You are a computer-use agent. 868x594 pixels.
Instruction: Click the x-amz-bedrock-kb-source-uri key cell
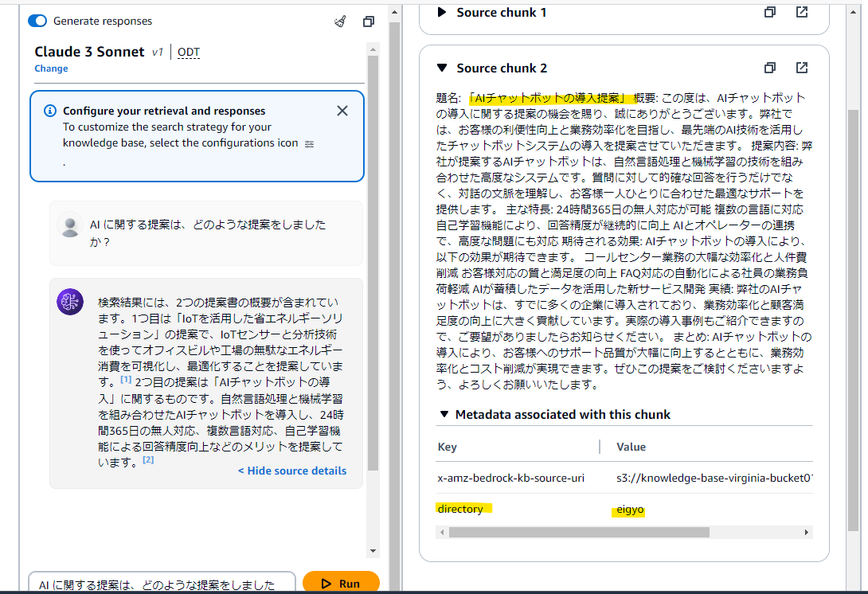(511, 478)
